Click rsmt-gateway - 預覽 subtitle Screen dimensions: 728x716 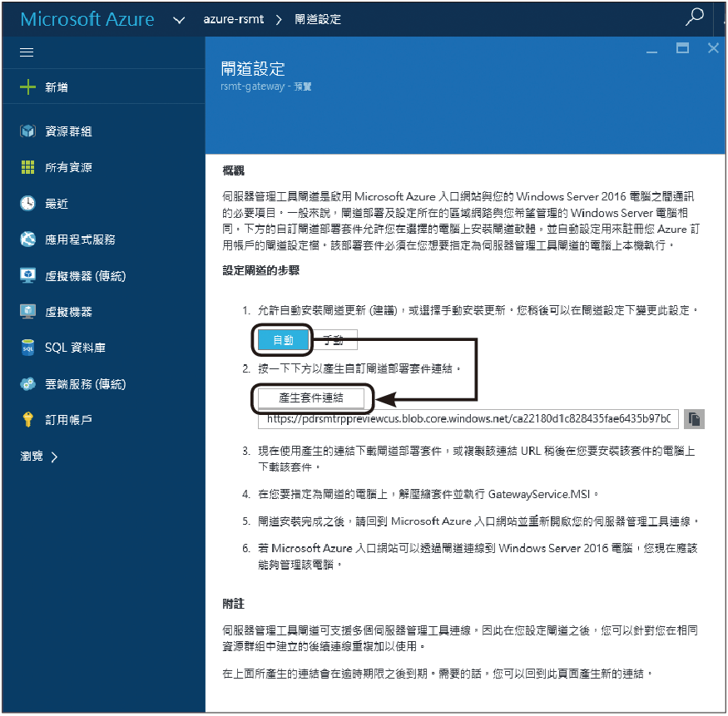(266, 86)
